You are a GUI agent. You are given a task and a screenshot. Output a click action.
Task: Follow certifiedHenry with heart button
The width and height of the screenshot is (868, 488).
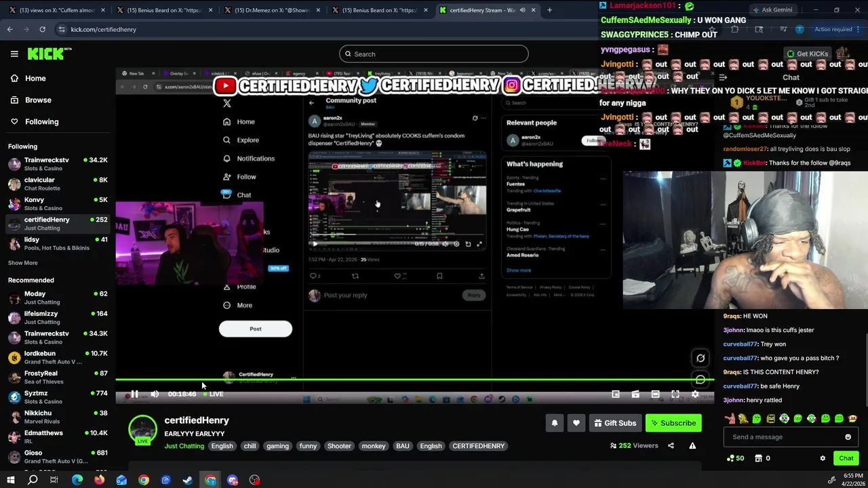(x=576, y=423)
